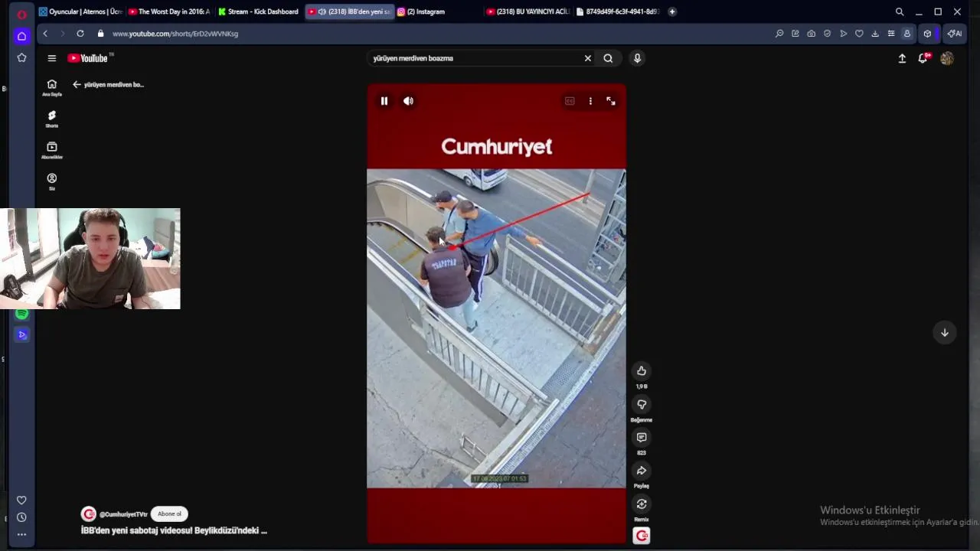Switch to Oyuncular Aternos tab

tap(80, 11)
